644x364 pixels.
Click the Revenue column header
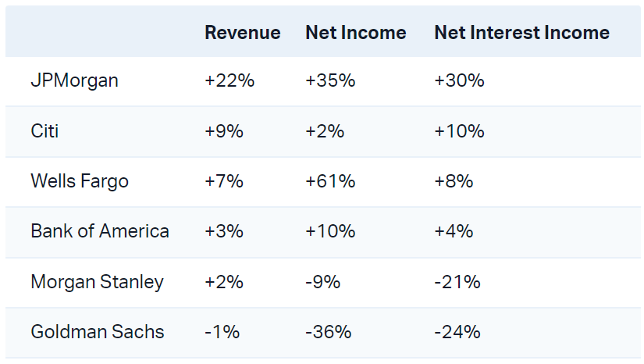tap(242, 33)
